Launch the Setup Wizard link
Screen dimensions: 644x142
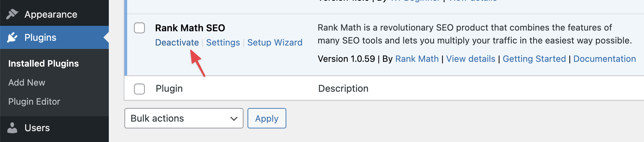pyautogui.click(x=274, y=42)
